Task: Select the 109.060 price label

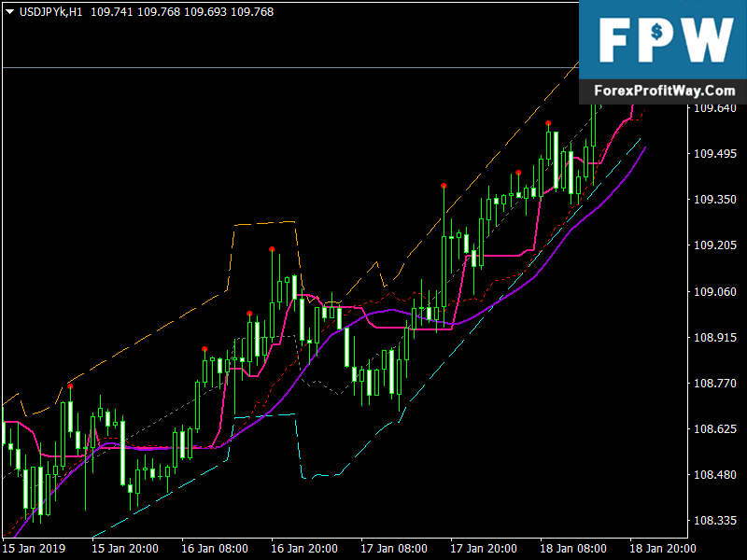Action: pos(715,291)
